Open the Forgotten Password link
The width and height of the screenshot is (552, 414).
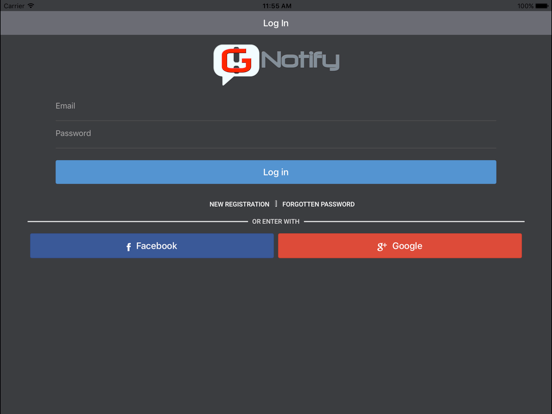(x=318, y=204)
